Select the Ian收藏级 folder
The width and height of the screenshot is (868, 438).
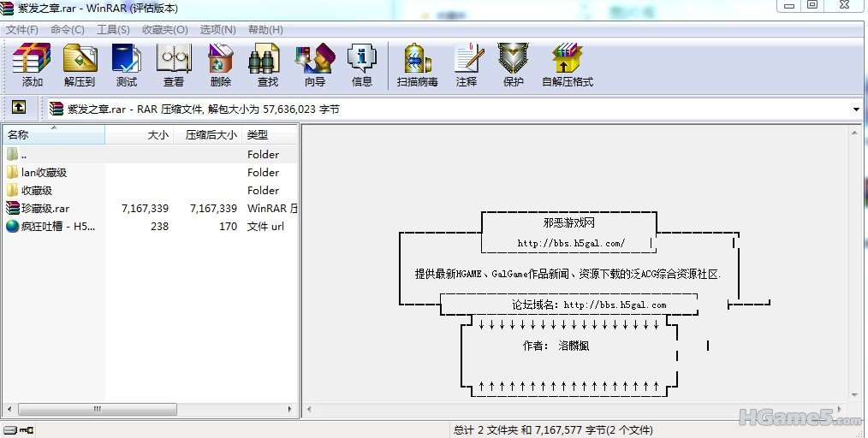point(44,172)
